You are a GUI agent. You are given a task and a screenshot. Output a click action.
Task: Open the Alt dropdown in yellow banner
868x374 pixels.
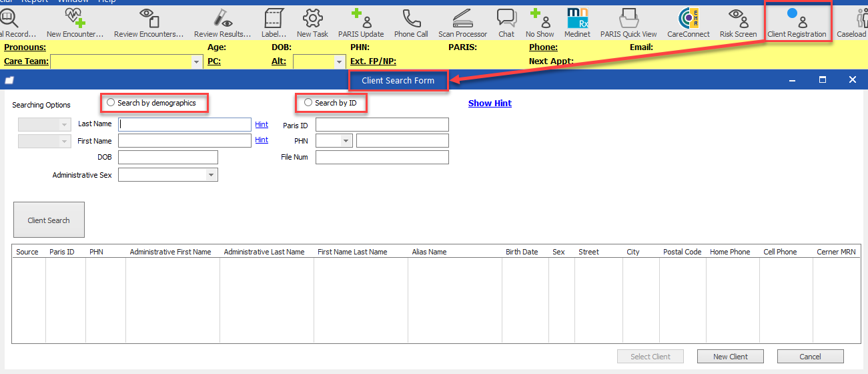coord(340,61)
